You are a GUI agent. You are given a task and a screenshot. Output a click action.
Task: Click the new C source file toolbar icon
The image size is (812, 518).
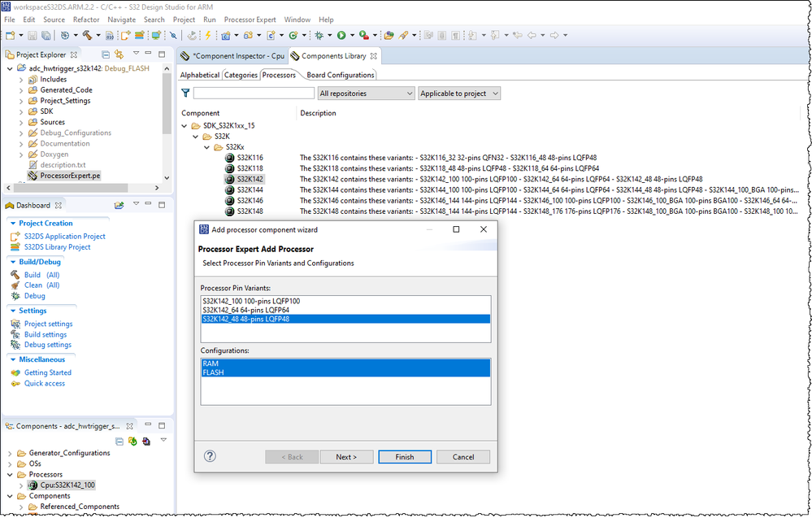(x=271, y=35)
